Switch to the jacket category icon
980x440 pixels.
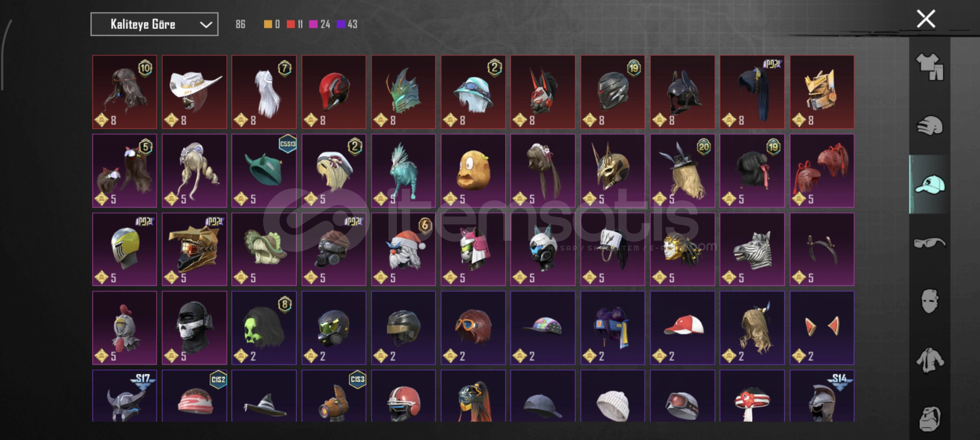929,360
